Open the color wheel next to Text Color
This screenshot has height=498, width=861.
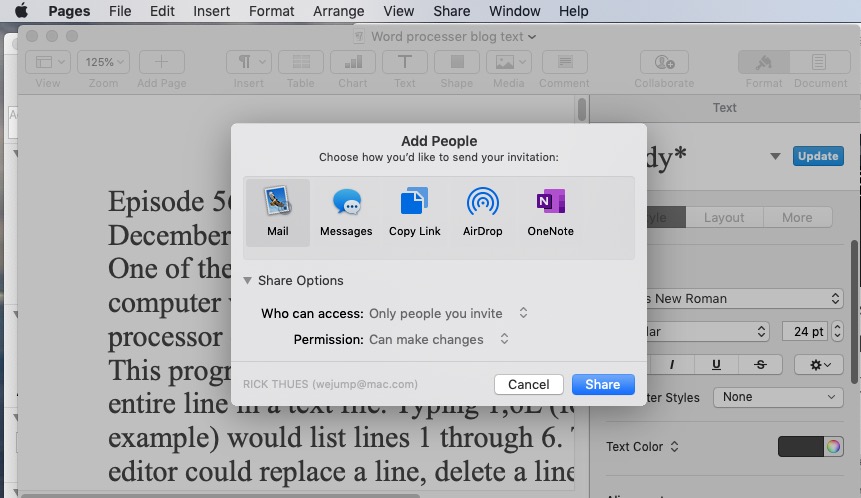click(833, 446)
